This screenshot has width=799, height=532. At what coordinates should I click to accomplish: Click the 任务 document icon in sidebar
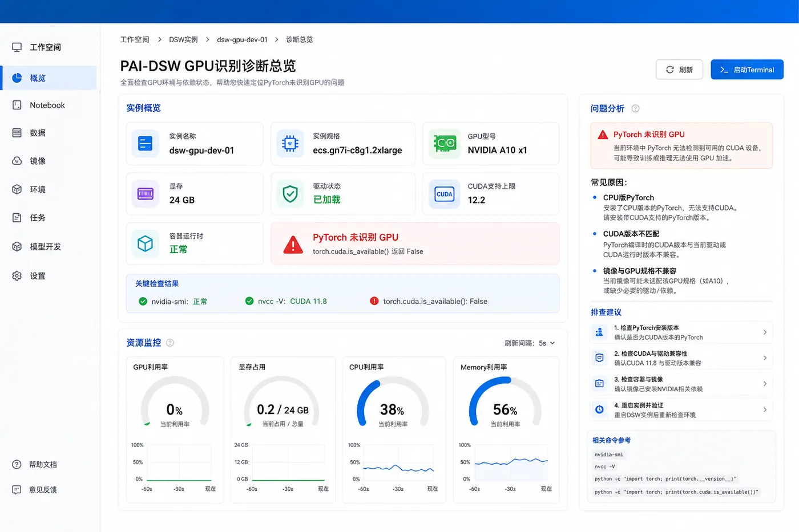[x=17, y=217]
